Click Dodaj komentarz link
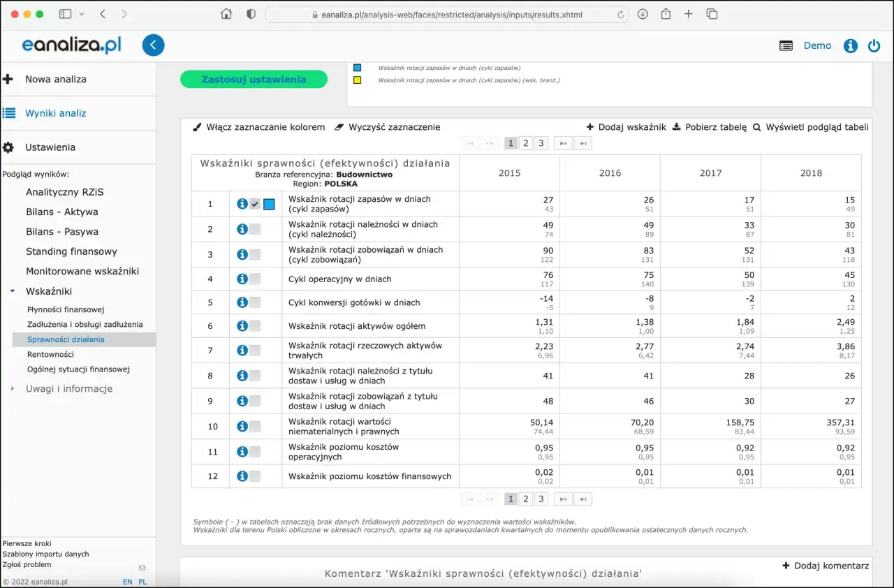The width and height of the screenshot is (894, 588). click(x=826, y=566)
